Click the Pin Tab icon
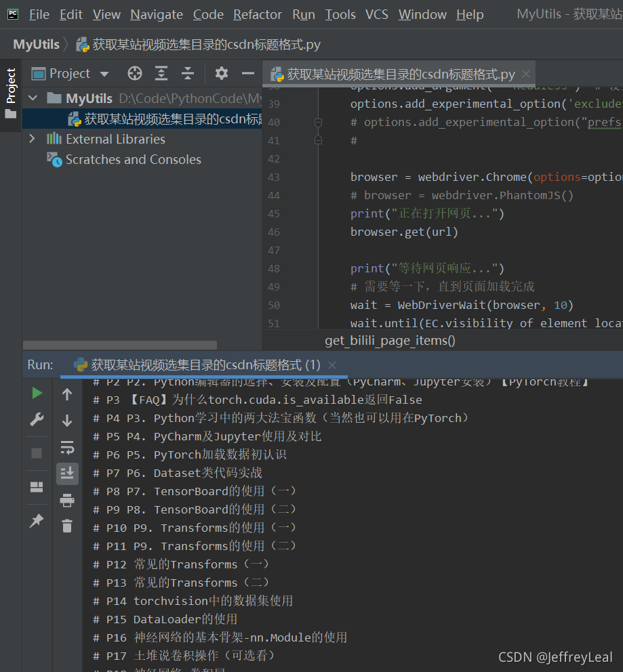This screenshot has height=672, width=623. (x=37, y=521)
